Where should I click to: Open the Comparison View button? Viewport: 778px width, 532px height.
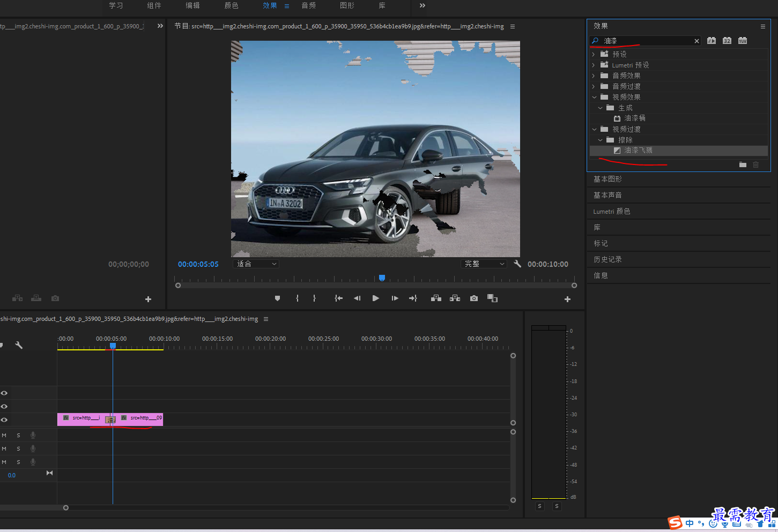pyautogui.click(x=492, y=298)
